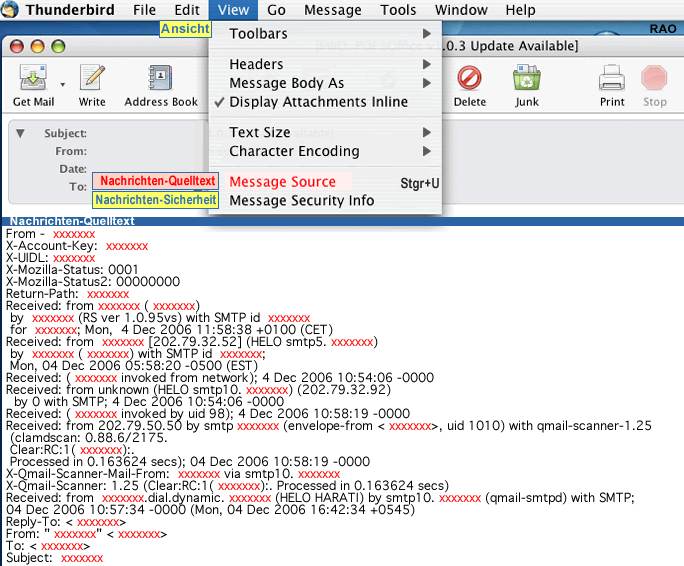Viewport: 684px width, 566px height.
Task: Collapse the message header disclosure triangle
Action: pyautogui.click(x=20, y=133)
